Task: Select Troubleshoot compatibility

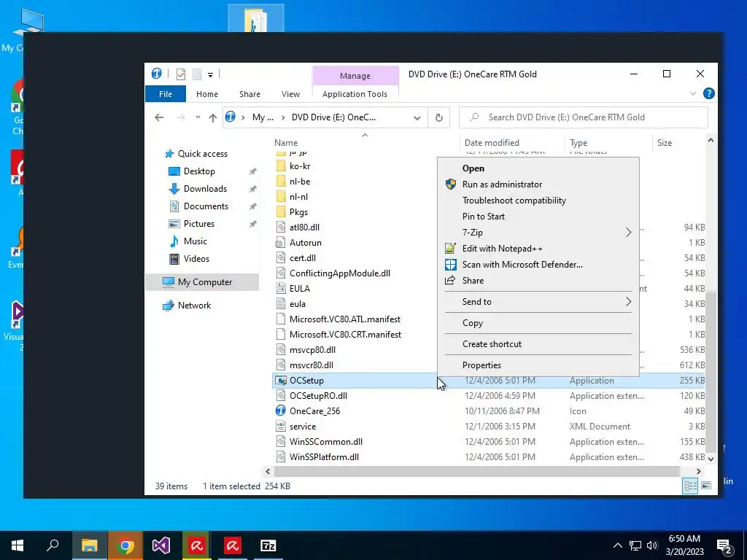Action: coord(538,201)
